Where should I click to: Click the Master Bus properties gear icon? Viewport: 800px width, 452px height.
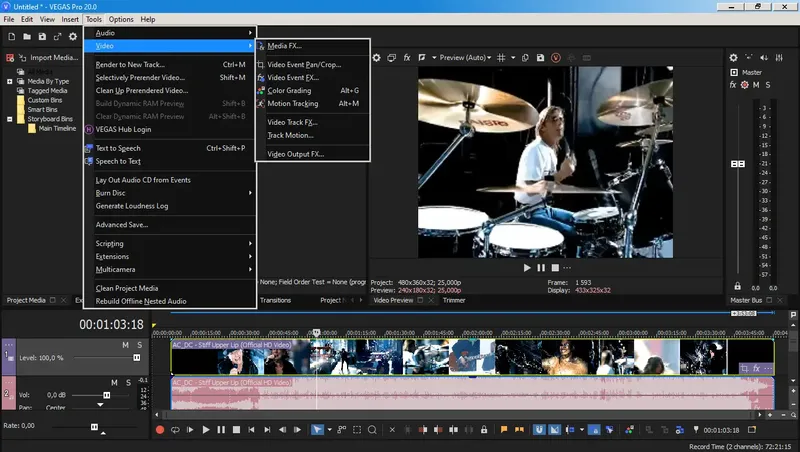[733, 57]
